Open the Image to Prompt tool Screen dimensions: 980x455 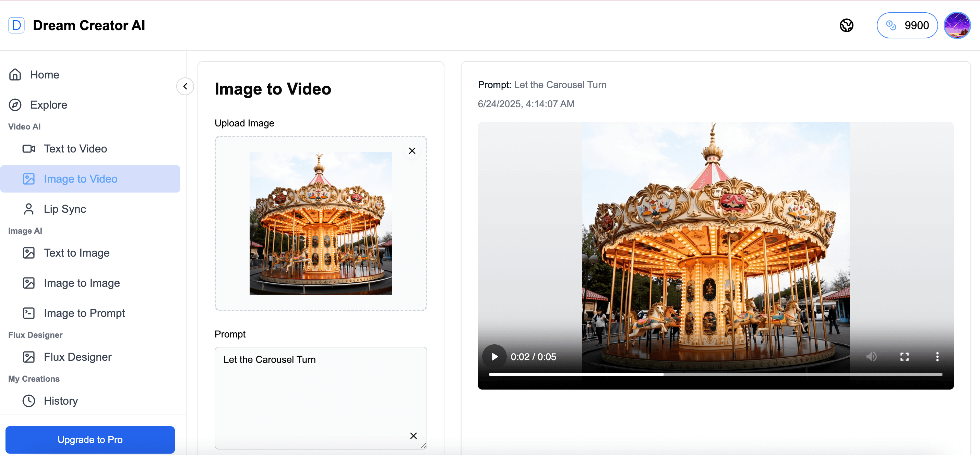(84, 313)
